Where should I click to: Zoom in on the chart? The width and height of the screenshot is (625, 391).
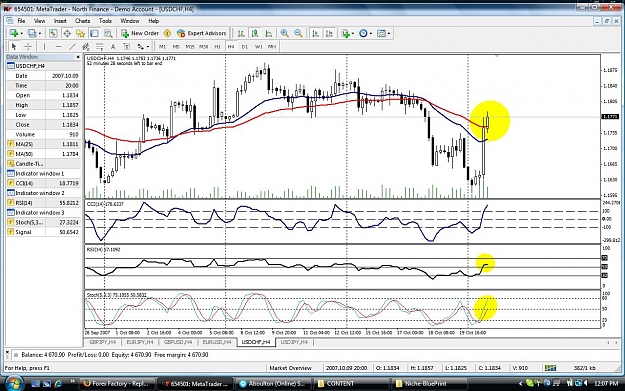pyautogui.click(x=285, y=33)
